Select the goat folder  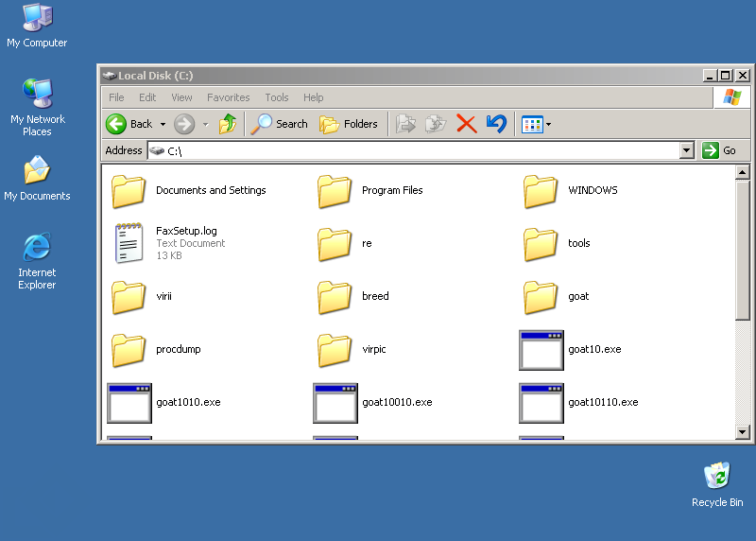pyautogui.click(x=556, y=297)
